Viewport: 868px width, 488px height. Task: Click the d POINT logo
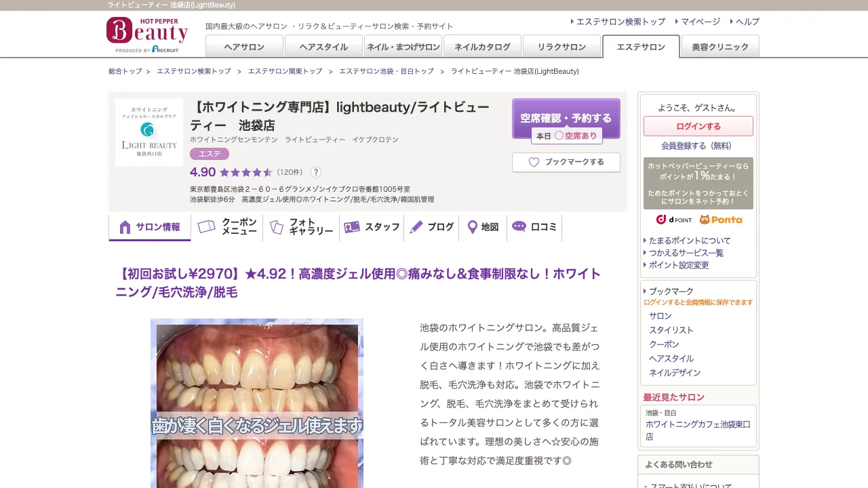coord(673,220)
